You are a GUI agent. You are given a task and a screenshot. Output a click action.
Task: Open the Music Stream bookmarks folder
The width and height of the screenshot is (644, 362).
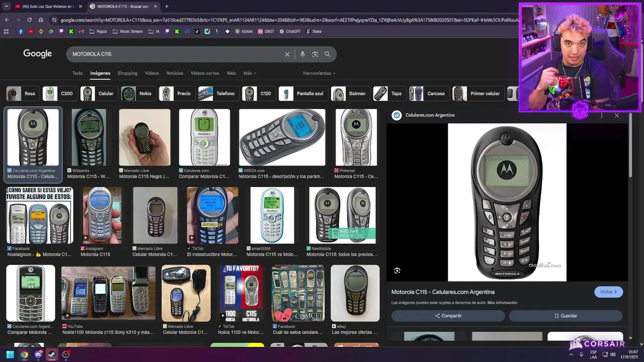click(127, 31)
